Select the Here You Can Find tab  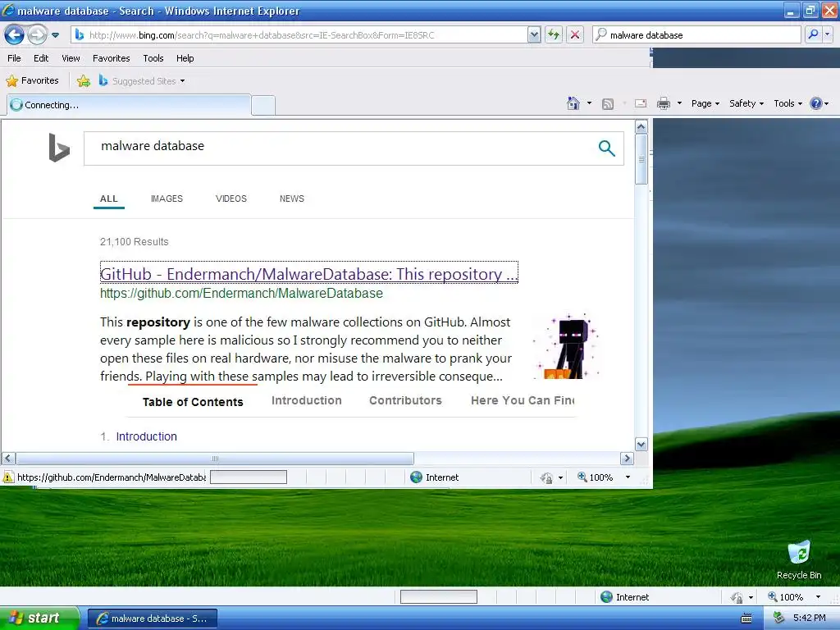pyautogui.click(x=523, y=400)
